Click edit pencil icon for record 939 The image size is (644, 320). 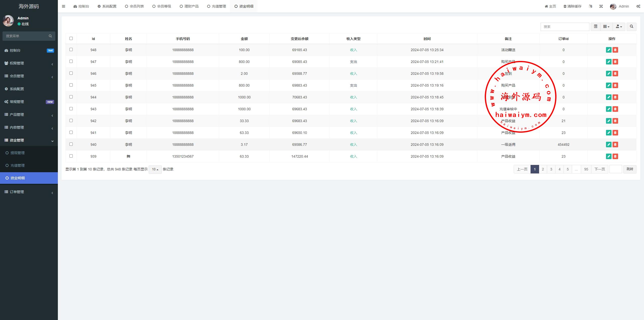[609, 156]
